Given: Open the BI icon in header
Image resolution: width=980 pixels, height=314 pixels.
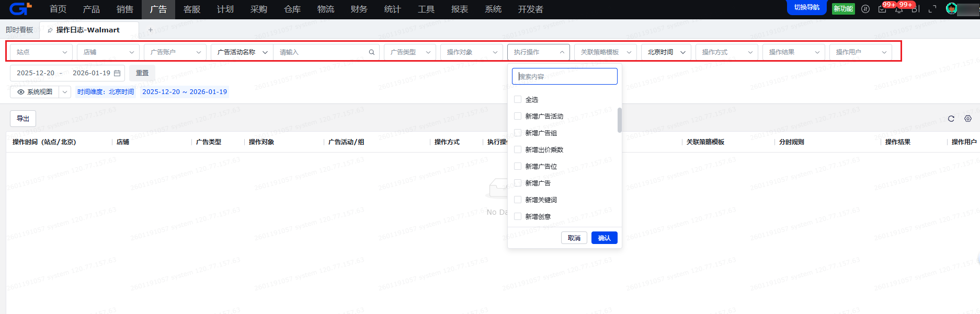Looking at the screenshot, I should 916,9.
